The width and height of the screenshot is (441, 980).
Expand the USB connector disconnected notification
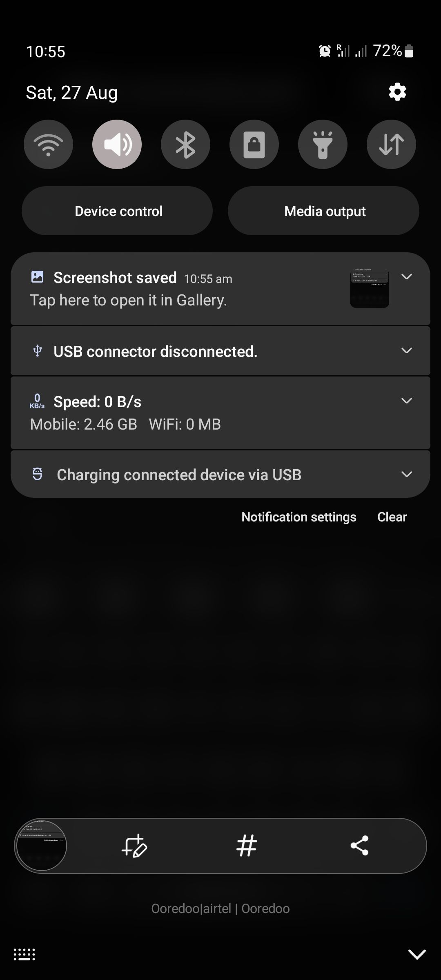point(407,350)
